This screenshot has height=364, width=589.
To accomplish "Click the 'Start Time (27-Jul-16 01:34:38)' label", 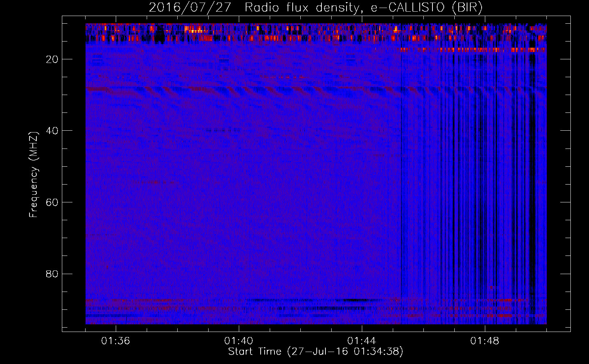I will pyautogui.click(x=316, y=352).
